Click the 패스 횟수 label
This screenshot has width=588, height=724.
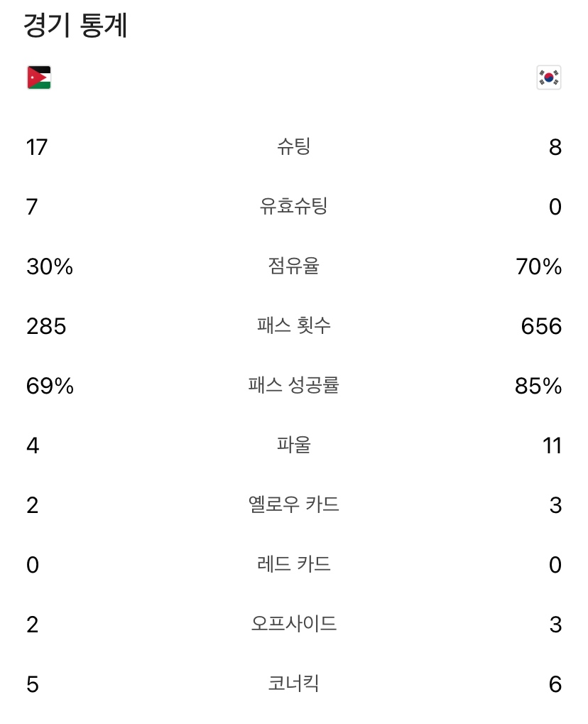tap(294, 325)
